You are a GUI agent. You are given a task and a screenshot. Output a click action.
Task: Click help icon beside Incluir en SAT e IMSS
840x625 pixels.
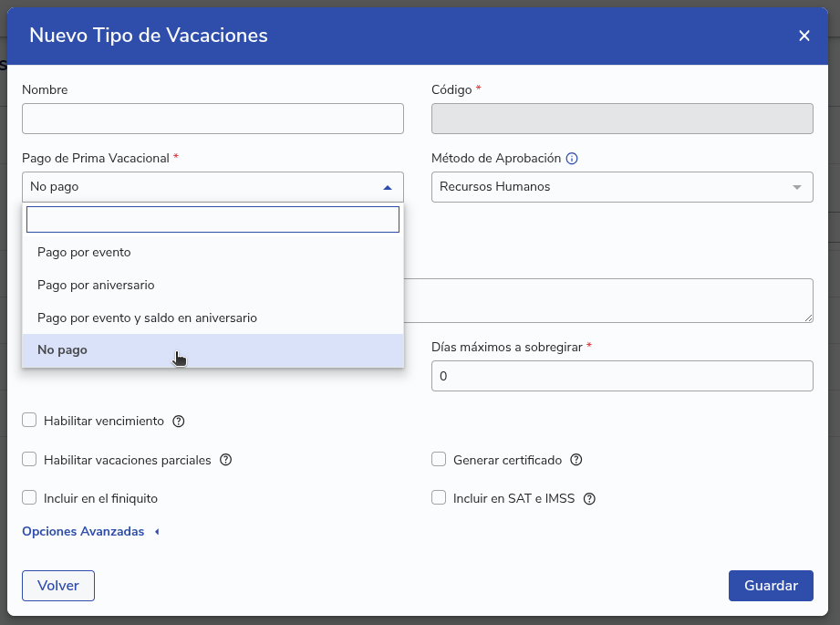pyautogui.click(x=589, y=499)
